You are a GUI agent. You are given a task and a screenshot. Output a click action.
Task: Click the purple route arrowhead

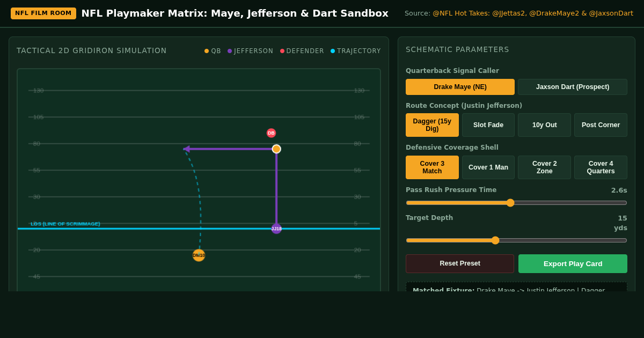pos(186,149)
